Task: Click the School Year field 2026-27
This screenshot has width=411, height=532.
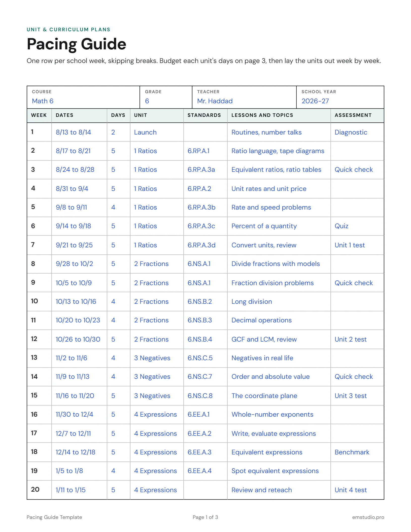Action: pyautogui.click(x=340, y=97)
